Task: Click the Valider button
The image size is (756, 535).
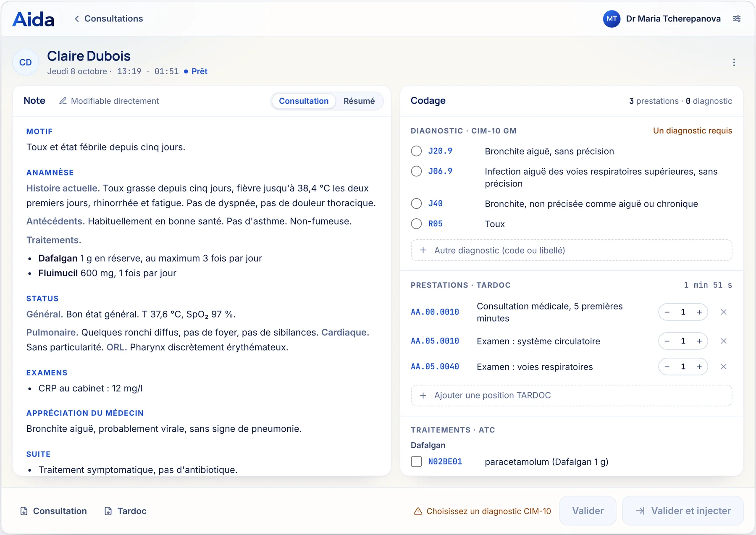Action: point(588,511)
